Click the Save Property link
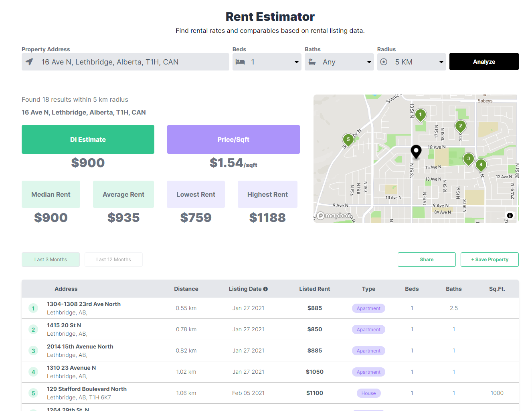Image resolution: width=532 pixels, height=411 pixels. click(x=489, y=259)
